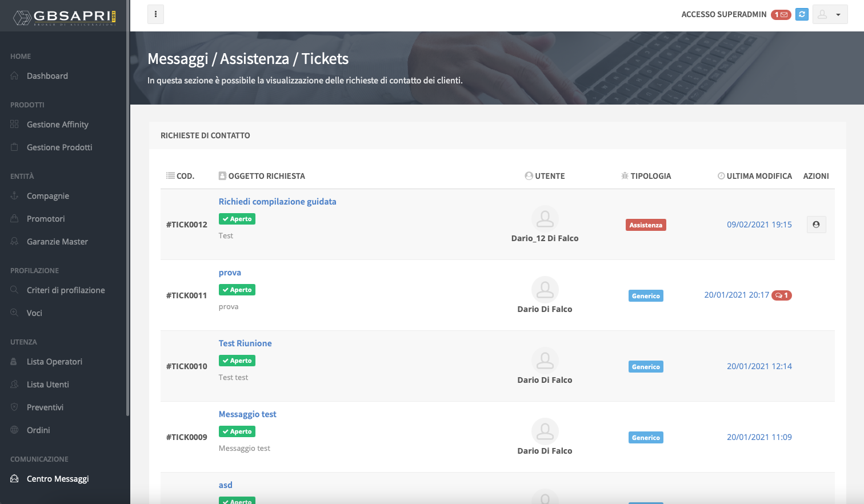864x504 pixels.
Task: Click the red comment badge on TICK0011
Action: [781, 295]
